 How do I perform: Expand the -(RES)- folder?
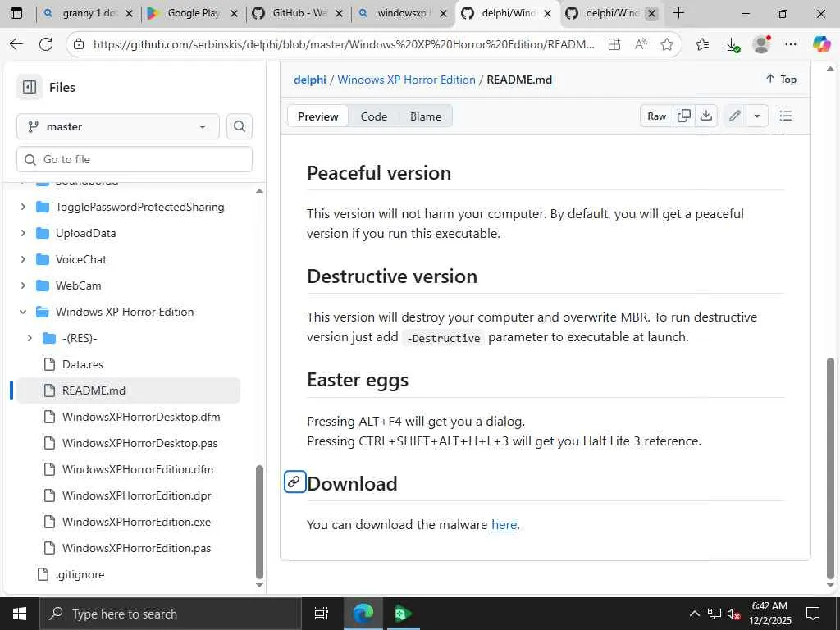[x=30, y=338]
